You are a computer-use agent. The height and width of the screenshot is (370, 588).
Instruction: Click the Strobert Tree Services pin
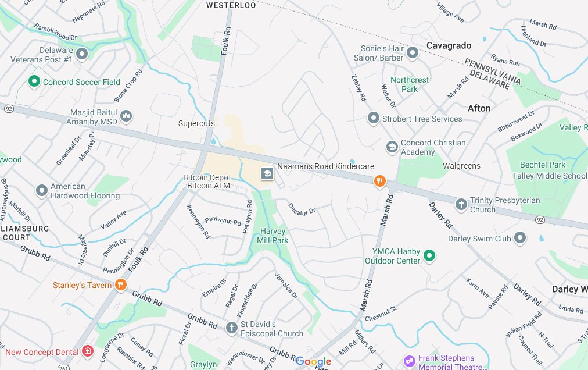coord(373,119)
